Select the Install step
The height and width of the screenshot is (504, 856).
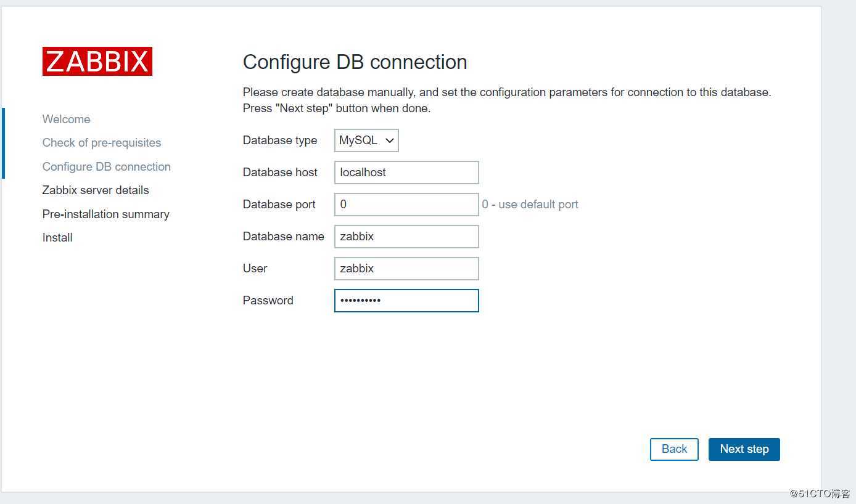pos(57,238)
